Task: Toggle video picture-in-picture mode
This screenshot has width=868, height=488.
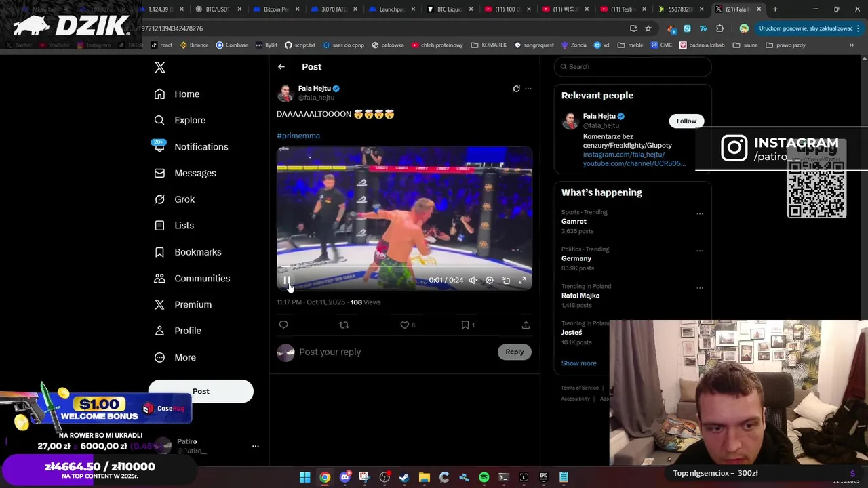Action: [506, 280]
